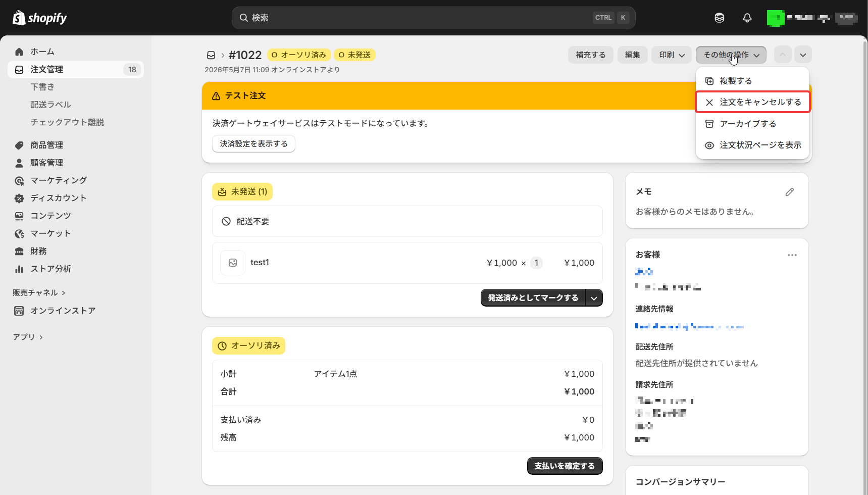
Task: Click test1 product name
Action: coord(260,263)
